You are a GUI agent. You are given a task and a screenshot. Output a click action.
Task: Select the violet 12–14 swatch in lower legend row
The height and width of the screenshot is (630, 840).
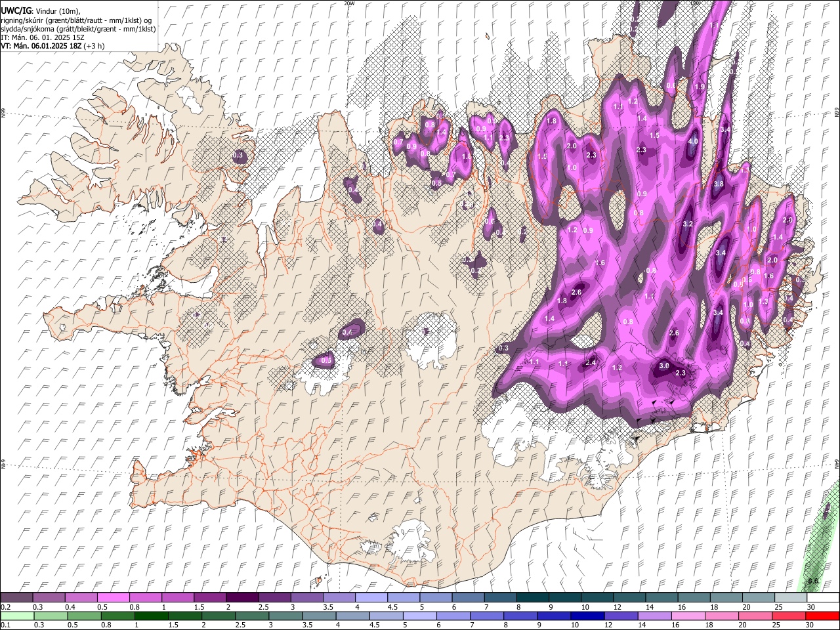[x=620, y=616]
